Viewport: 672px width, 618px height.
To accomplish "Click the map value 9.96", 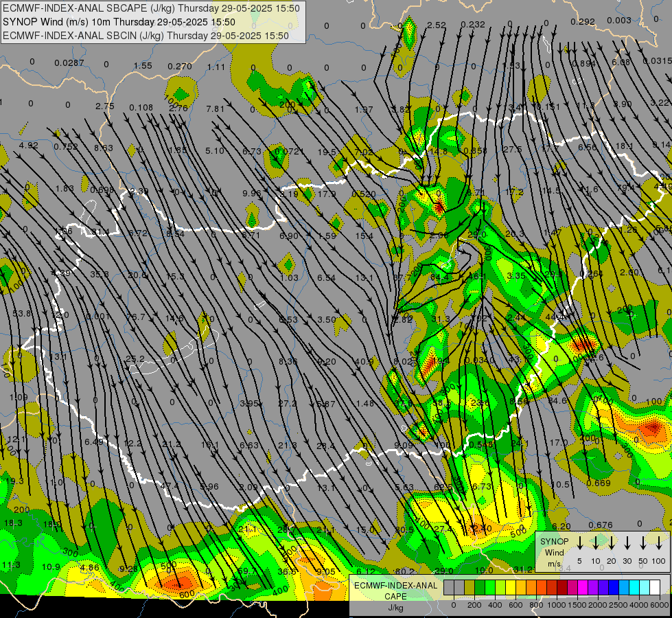I will (252, 193).
